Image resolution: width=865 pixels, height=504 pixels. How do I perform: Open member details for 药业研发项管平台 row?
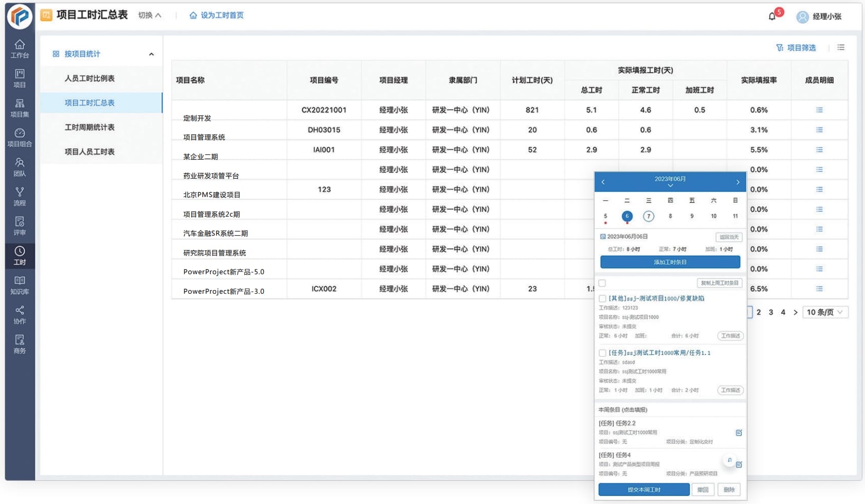819,170
